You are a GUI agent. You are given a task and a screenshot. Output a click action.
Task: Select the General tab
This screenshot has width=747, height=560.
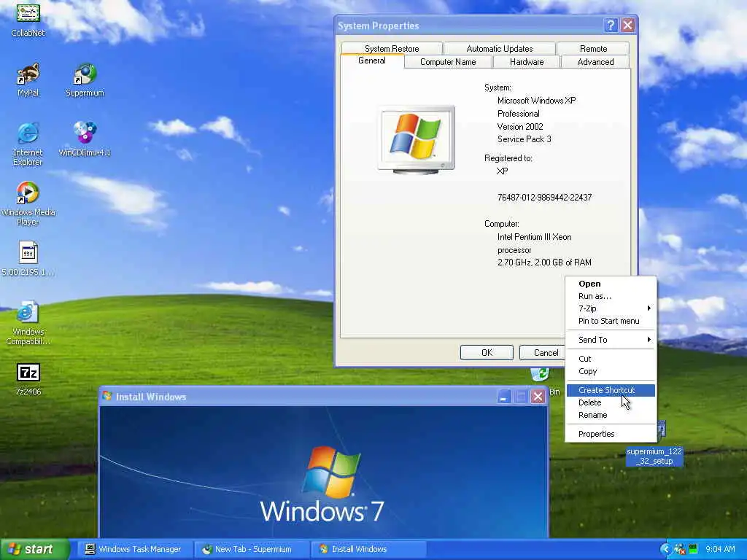coord(372,61)
